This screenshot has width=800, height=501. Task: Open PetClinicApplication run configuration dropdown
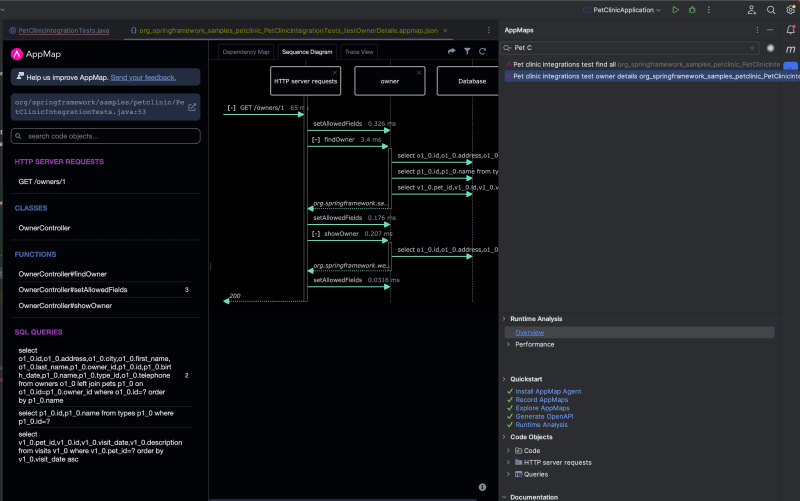[622, 10]
